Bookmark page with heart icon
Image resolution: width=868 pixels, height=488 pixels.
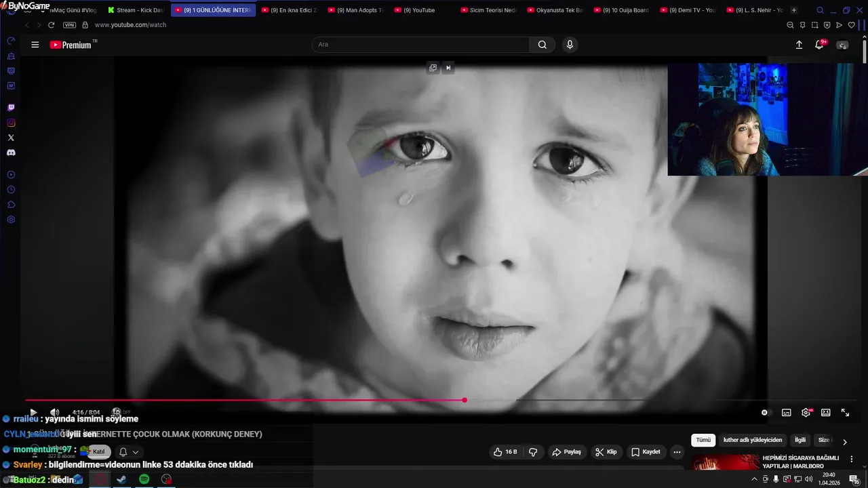click(851, 25)
